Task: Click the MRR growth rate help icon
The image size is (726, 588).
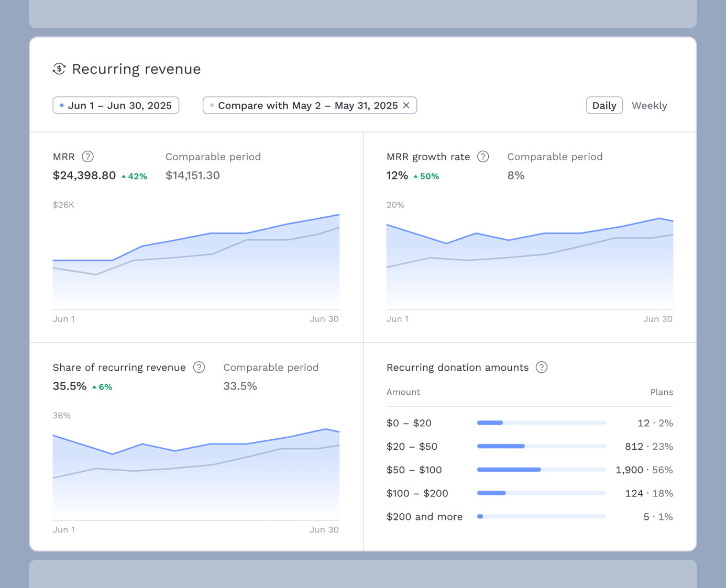Action: coord(483,157)
